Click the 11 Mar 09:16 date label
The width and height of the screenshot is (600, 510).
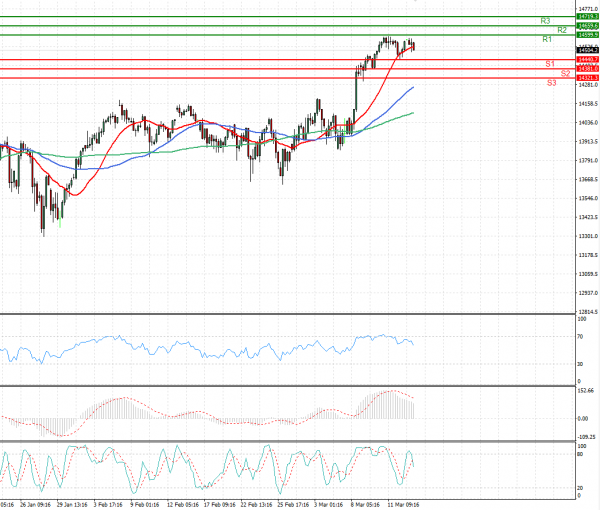pos(403,505)
